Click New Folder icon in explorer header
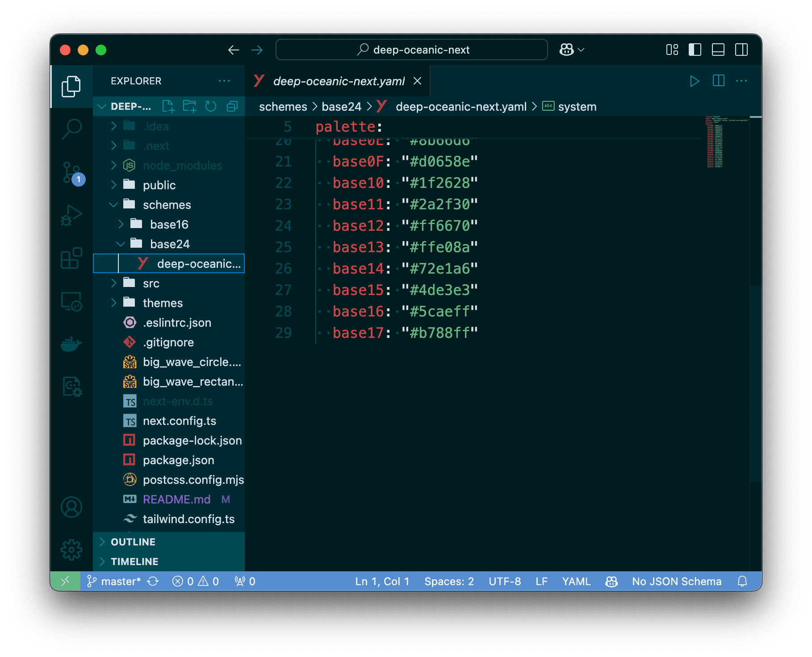This screenshot has width=812, height=657. (x=189, y=106)
